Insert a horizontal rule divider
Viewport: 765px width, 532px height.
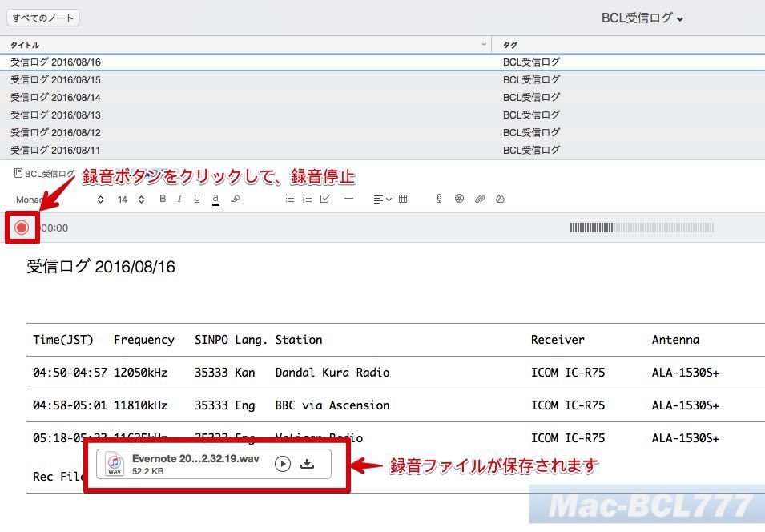tap(348, 199)
